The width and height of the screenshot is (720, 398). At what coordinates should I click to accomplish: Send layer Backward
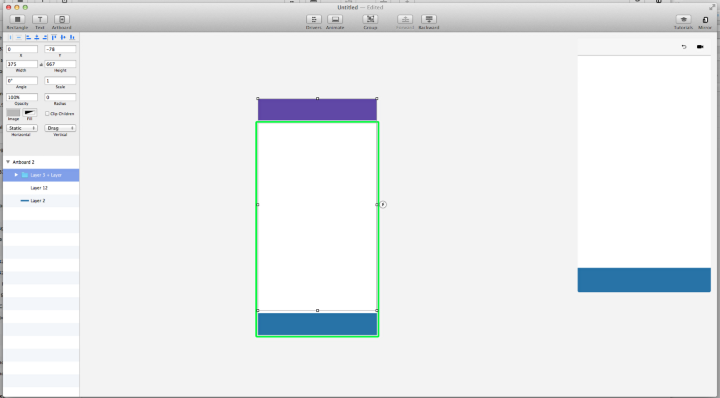(x=429, y=19)
